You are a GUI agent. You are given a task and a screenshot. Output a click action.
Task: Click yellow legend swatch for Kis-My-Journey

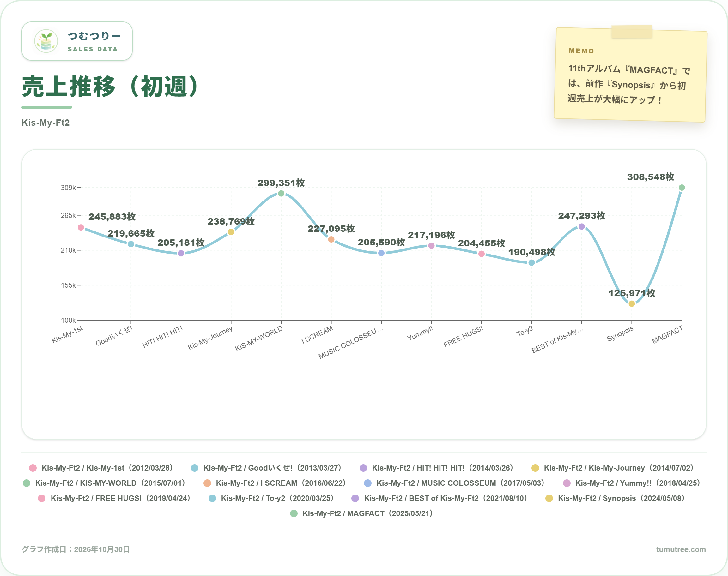tap(535, 468)
